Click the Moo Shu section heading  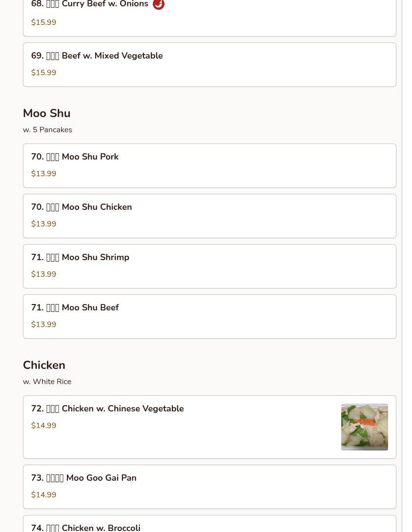(47, 113)
